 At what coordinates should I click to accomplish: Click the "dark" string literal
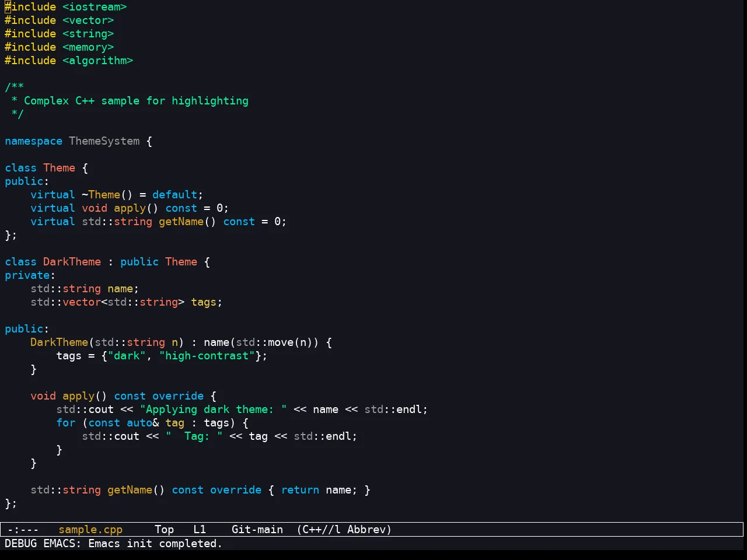coord(127,356)
